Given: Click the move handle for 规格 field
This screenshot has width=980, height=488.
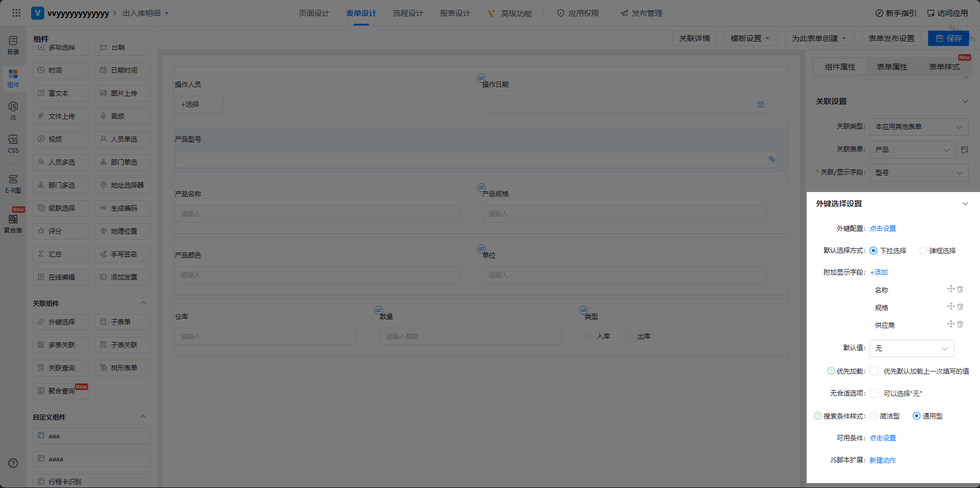Looking at the screenshot, I should coord(950,307).
